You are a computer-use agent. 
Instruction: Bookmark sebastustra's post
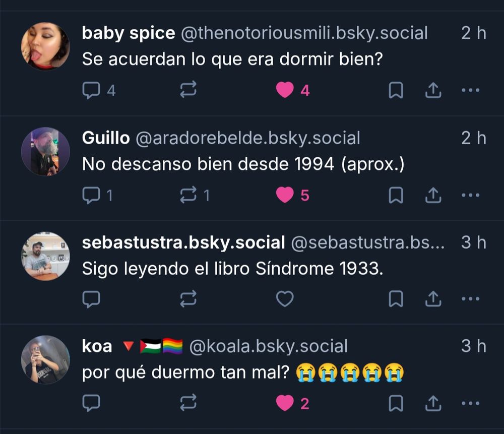pyautogui.click(x=396, y=299)
